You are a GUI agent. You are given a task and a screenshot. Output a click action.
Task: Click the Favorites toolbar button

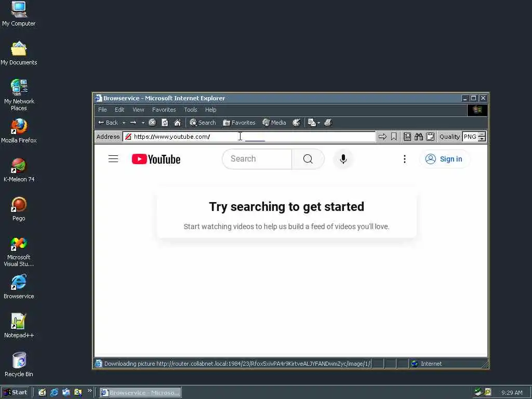pos(239,123)
